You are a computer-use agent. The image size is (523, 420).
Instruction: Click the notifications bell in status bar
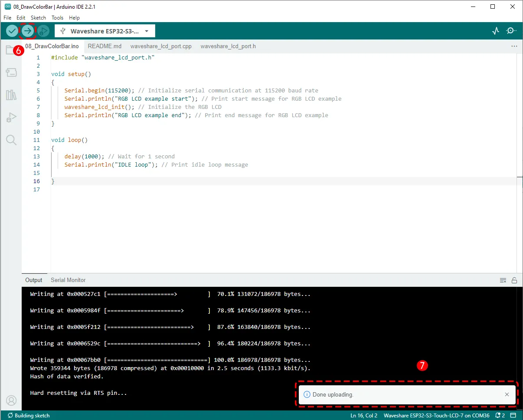coord(500,416)
